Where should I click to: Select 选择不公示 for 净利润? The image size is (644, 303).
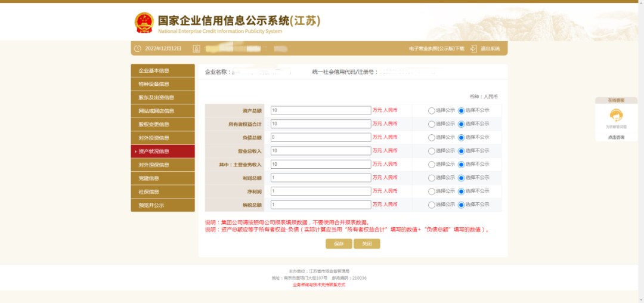pos(461,191)
